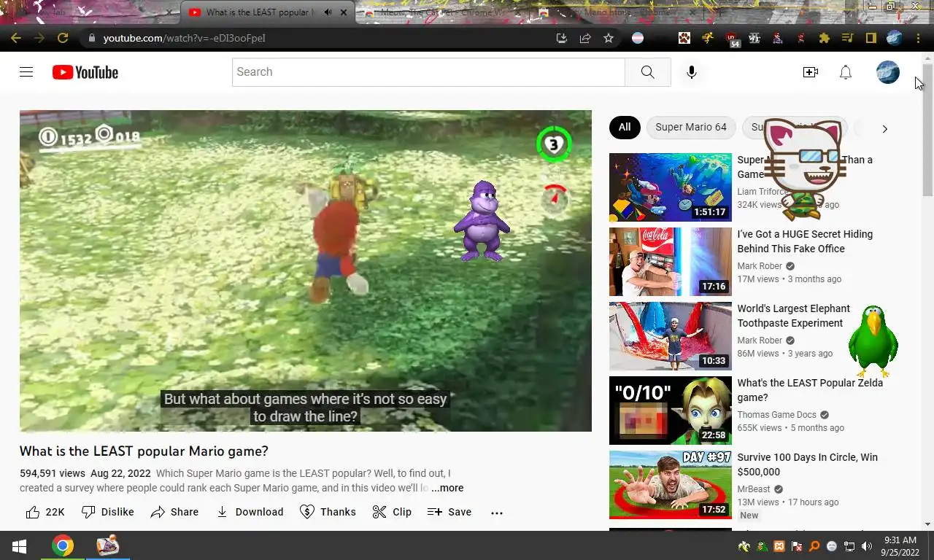Open the 1:51:17 Liam Triforce video thumbnail
This screenshot has height=560, width=934.
click(670, 187)
